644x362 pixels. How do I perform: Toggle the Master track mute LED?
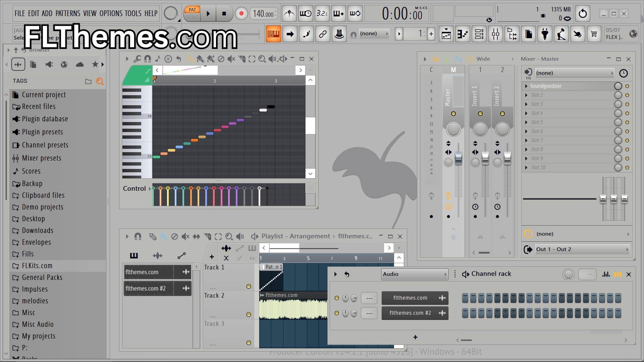click(x=453, y=114)
